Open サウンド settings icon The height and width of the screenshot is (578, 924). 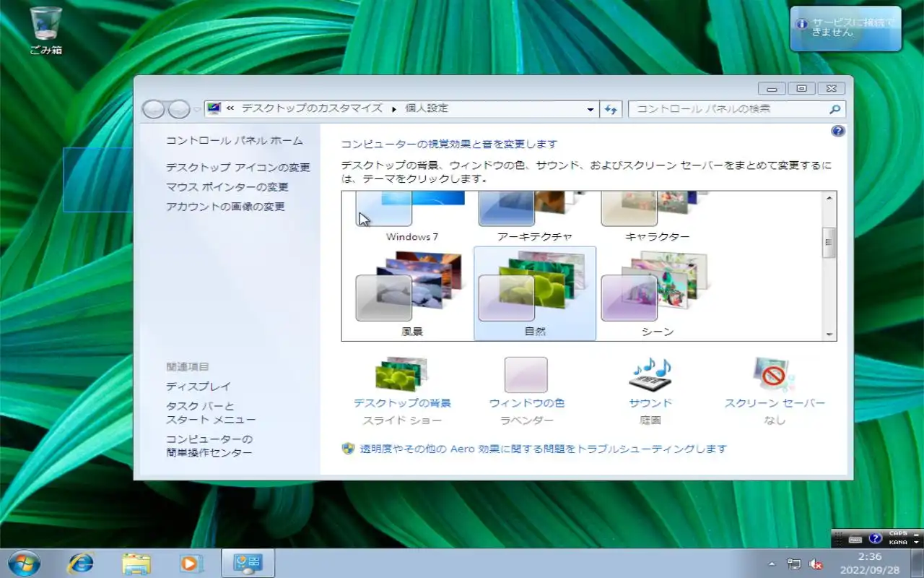point(650,375)
